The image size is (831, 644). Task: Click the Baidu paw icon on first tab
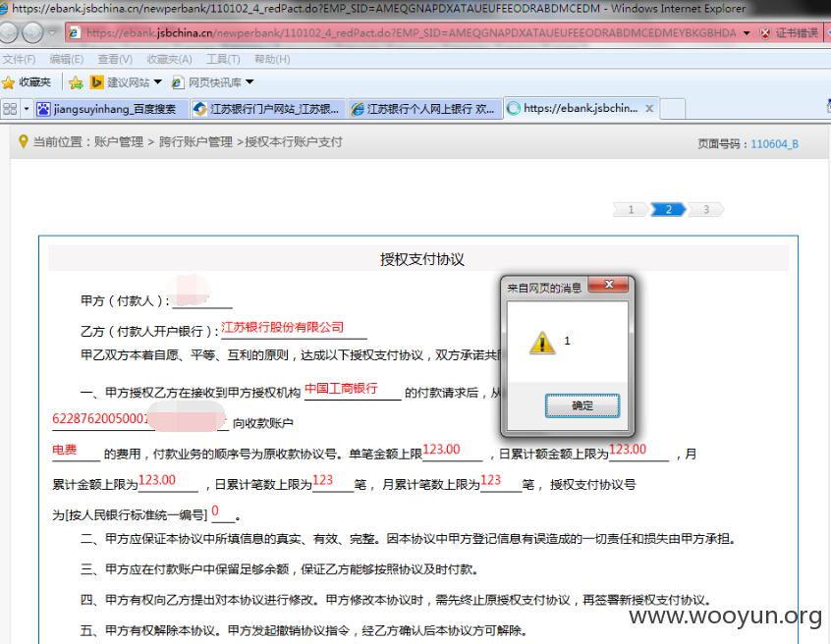pyautogui.click(x=43, y=109)
